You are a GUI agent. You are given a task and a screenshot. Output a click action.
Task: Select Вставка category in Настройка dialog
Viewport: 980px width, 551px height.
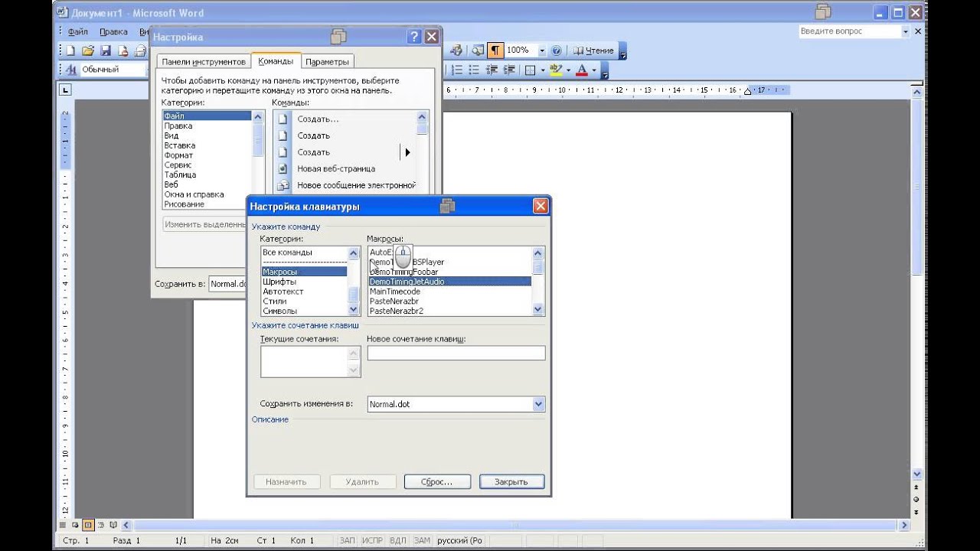[x=207, y=145]
